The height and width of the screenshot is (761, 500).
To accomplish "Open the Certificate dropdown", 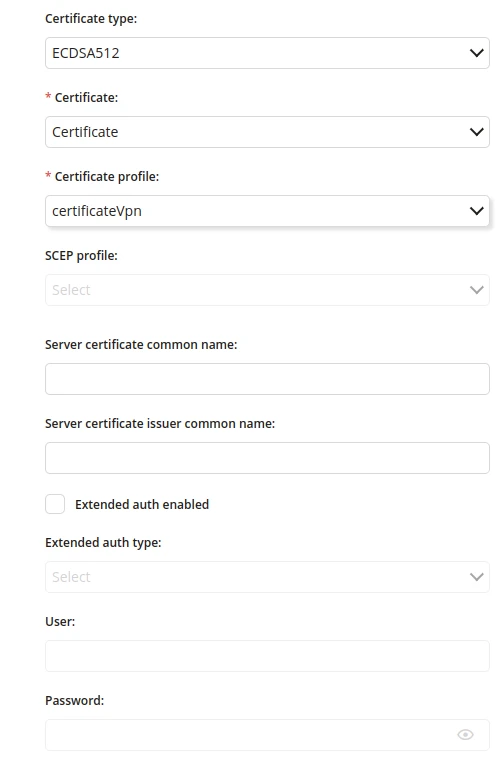I will pyautogui.click(x=267, y=132).
